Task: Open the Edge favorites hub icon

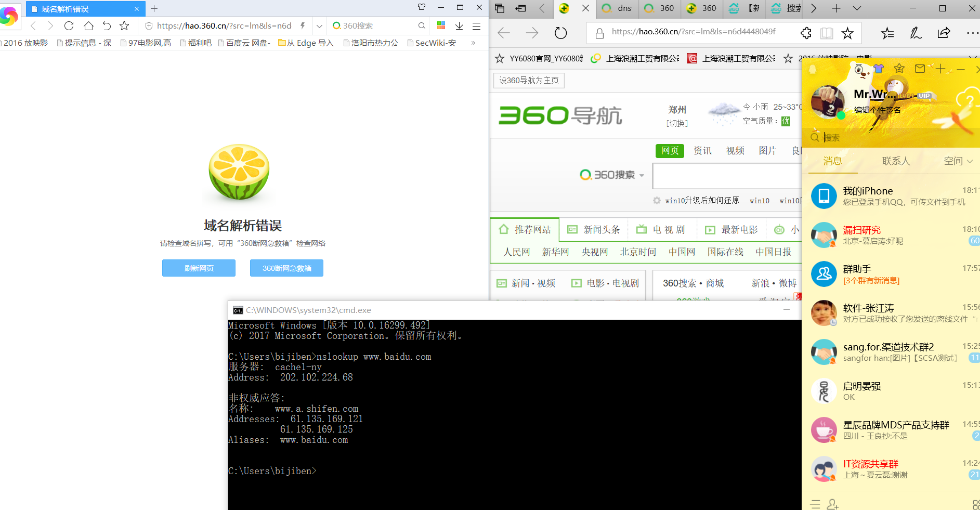Action: (x=888, y=33)
